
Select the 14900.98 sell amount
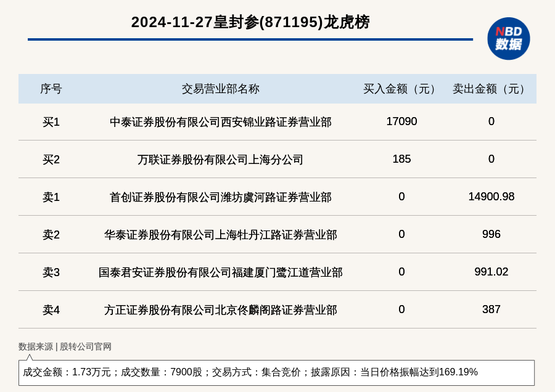tap(491, 197)
